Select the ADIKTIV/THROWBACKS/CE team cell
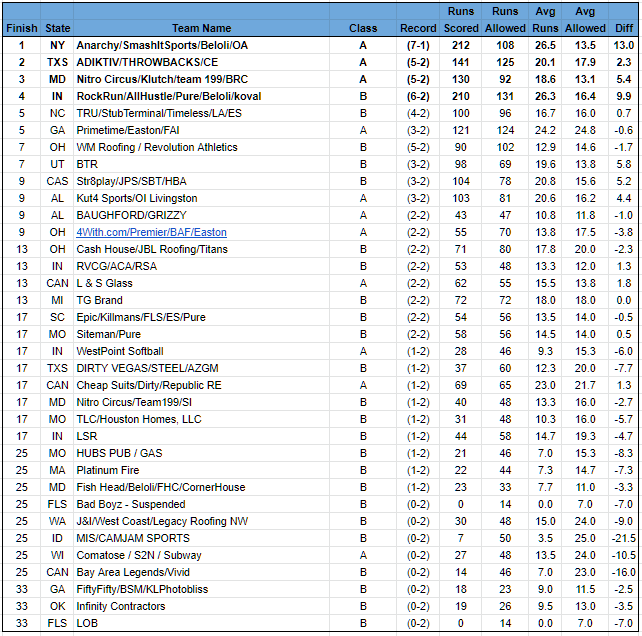 pyautogui.click(x=201, y=62)
